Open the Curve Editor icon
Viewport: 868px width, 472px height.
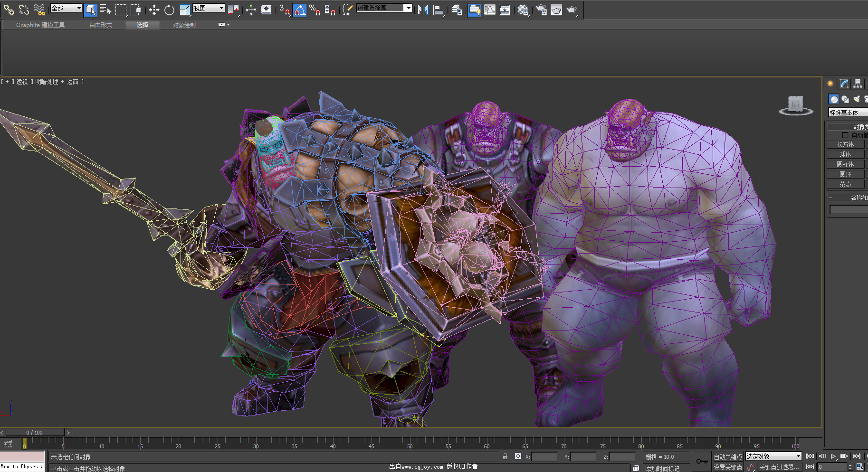tap(490, 9)
